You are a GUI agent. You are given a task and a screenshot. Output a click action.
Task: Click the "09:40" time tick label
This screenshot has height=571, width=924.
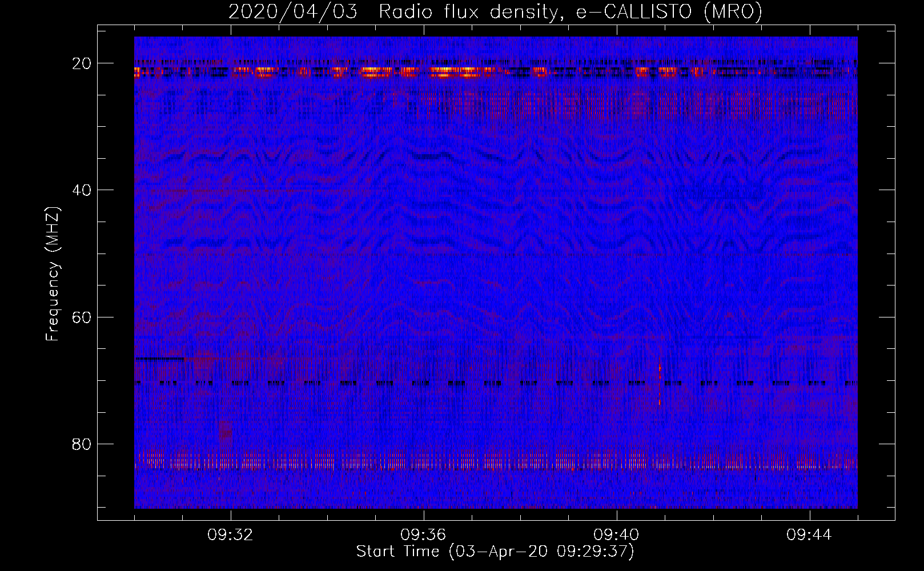pos(616,535)
